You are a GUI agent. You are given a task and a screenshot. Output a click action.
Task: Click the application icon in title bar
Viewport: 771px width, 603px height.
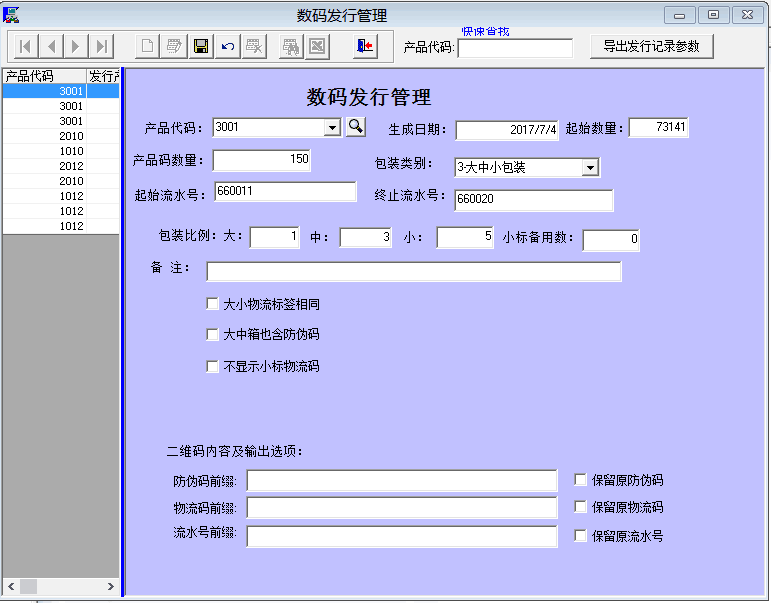point(11,15)
